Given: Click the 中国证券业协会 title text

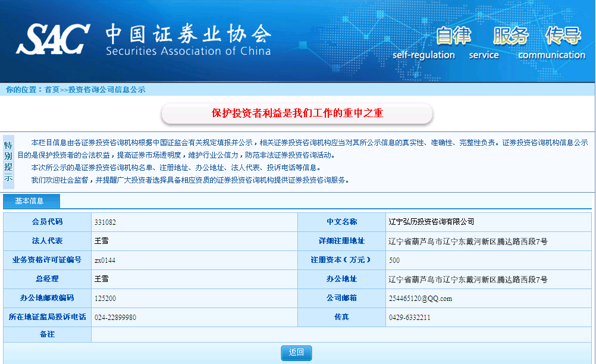Looking at the screenshot, I should coord(189,34).
